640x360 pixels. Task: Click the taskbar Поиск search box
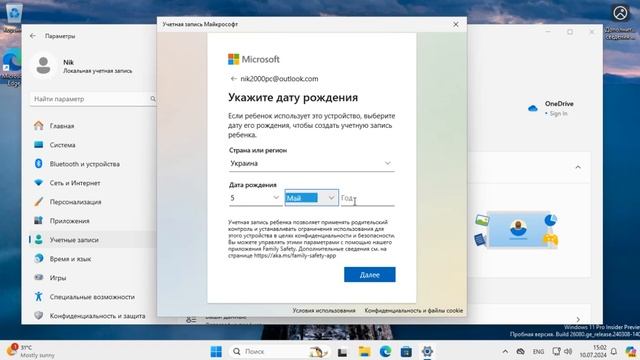280,351
